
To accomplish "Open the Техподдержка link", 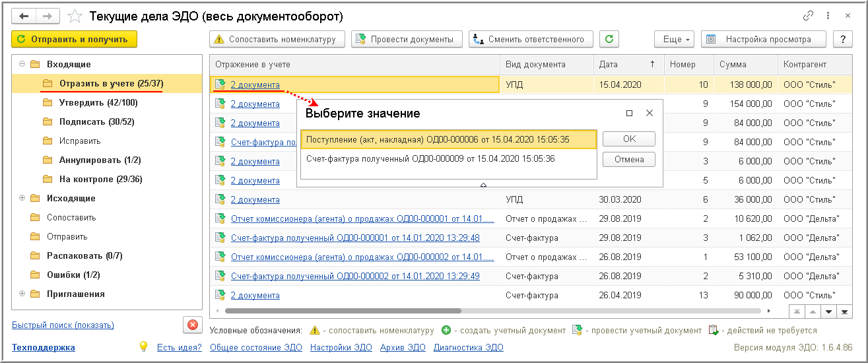I will point(44,347).
